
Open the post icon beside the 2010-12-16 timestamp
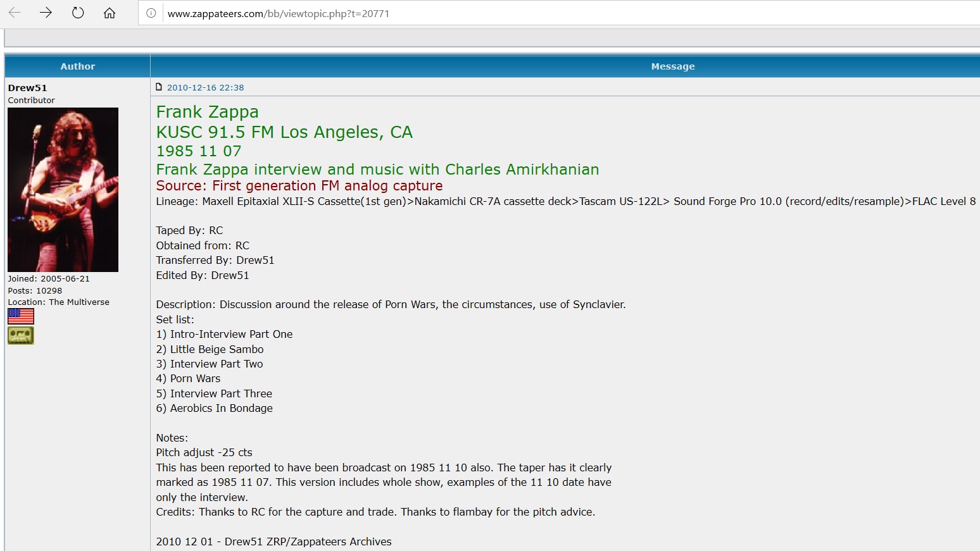point(160,87)
